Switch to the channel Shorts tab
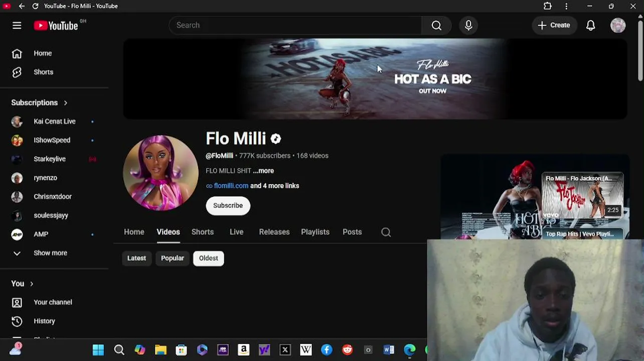The image size is (644, 361). [x=203, y=232]
